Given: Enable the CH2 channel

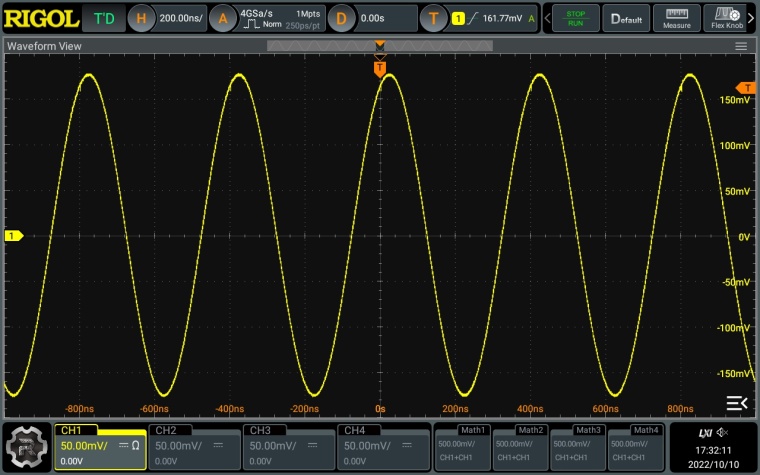Looking at the screenshot, I should (x=194, y=446).
